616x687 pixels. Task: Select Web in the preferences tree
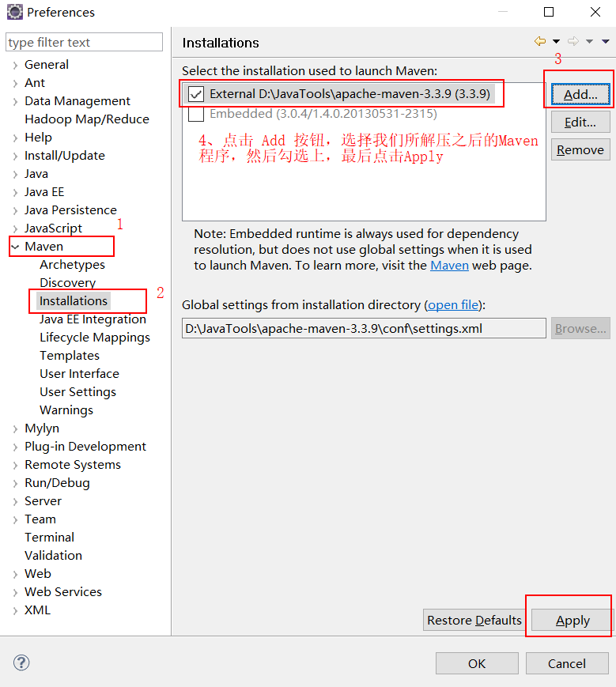pos(38,573)
